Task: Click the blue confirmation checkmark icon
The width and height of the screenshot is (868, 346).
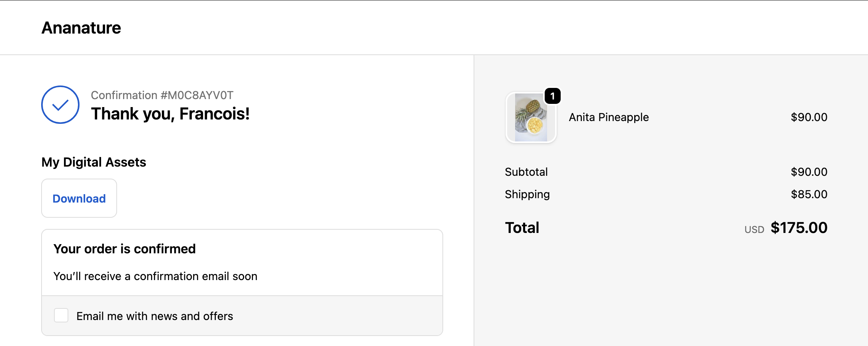Action: (x=60, y=105)
